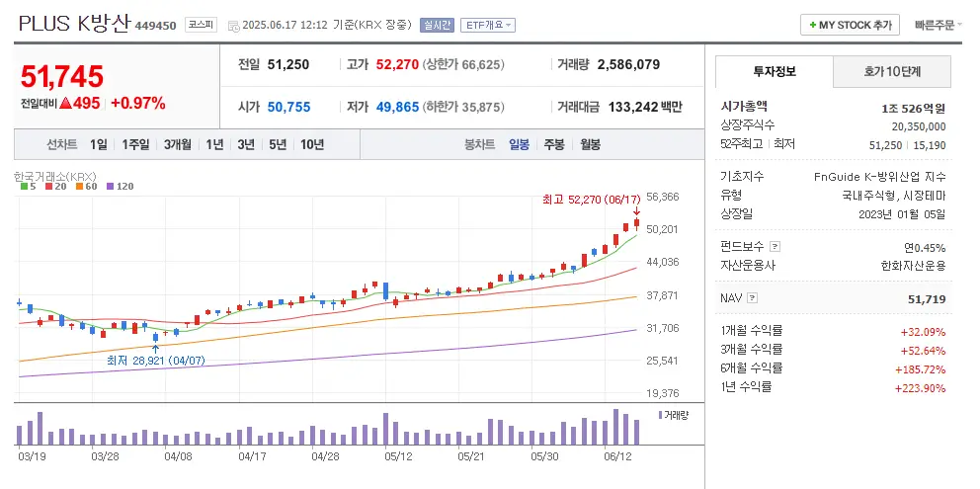Toggle the 20-day moving average legend
Image resolution: width=980 pixels, height=489 pixels.
(x=54, y=186)
